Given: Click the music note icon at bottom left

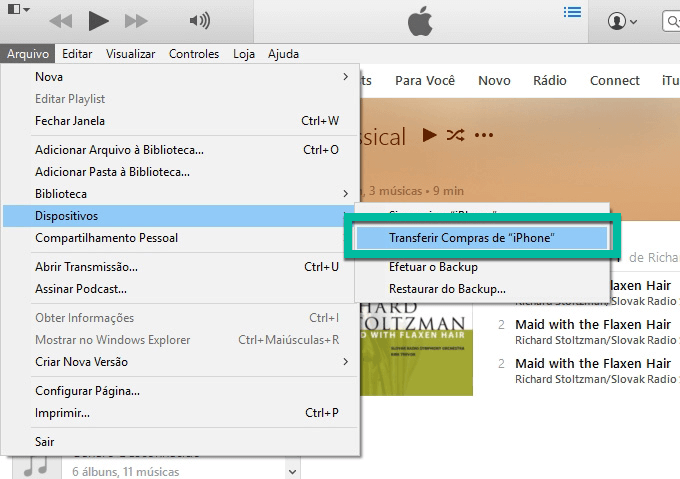Looking at the screenshot, I should [x=36, y=467].
